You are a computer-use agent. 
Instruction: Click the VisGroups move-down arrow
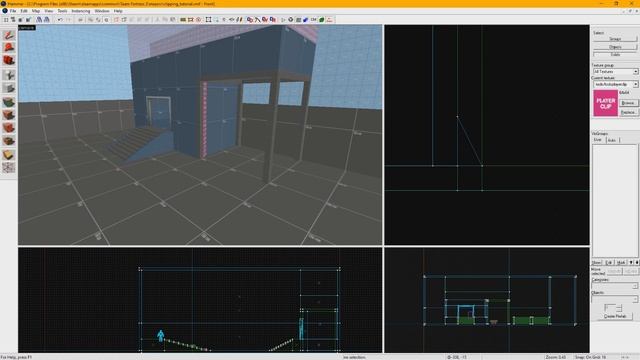pos(636,262)
